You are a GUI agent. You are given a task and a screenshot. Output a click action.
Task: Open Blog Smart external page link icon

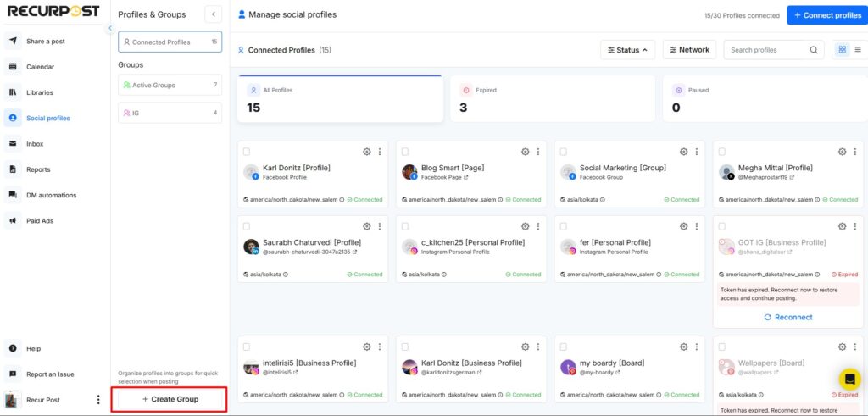pyautogui.click(x=465, y=178)
